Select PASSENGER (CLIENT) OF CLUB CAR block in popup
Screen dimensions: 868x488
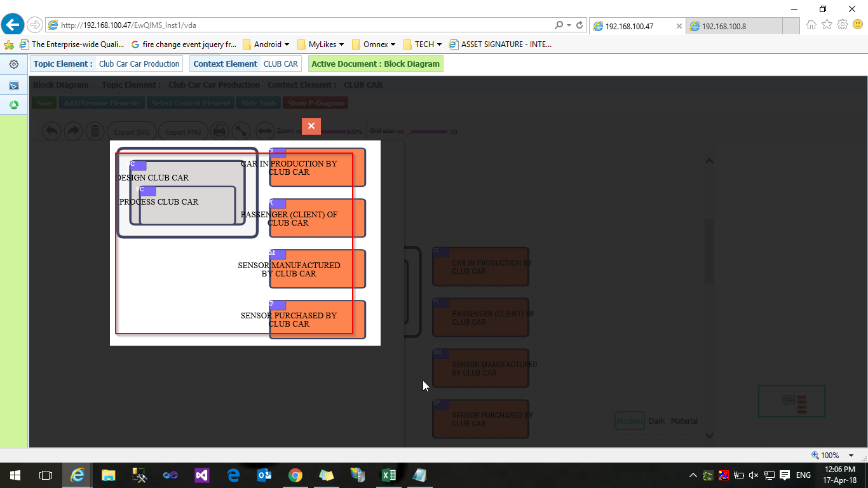317,218
